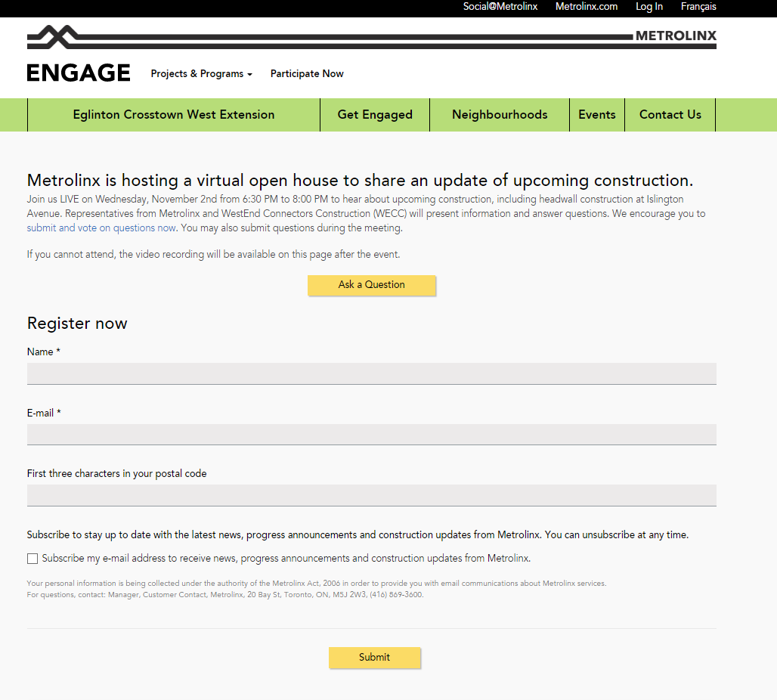777x700 pixels.
Task: Focus the postal code input field
Action: pyautogui.click(x=372, y=495)
